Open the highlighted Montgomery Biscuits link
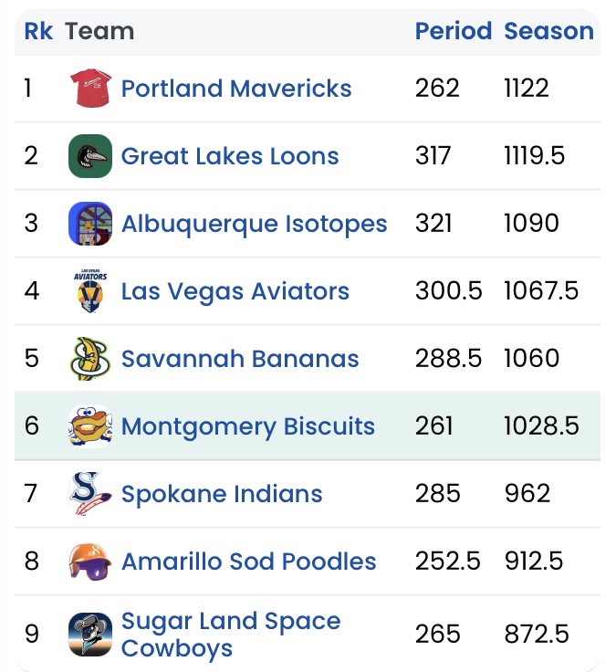The image size is (616, 672). (x=248, y=426)
